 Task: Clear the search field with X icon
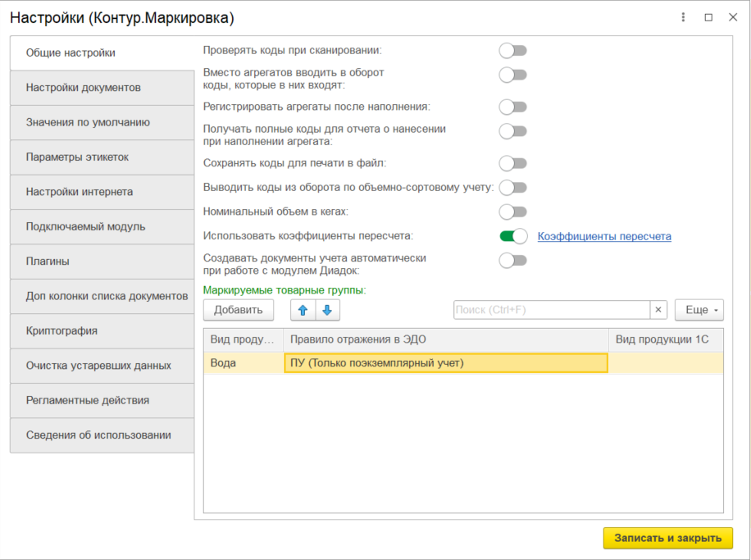pos(659,310)
